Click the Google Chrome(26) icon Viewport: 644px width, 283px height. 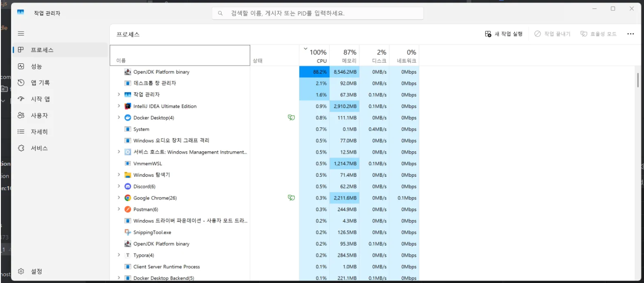128,198
